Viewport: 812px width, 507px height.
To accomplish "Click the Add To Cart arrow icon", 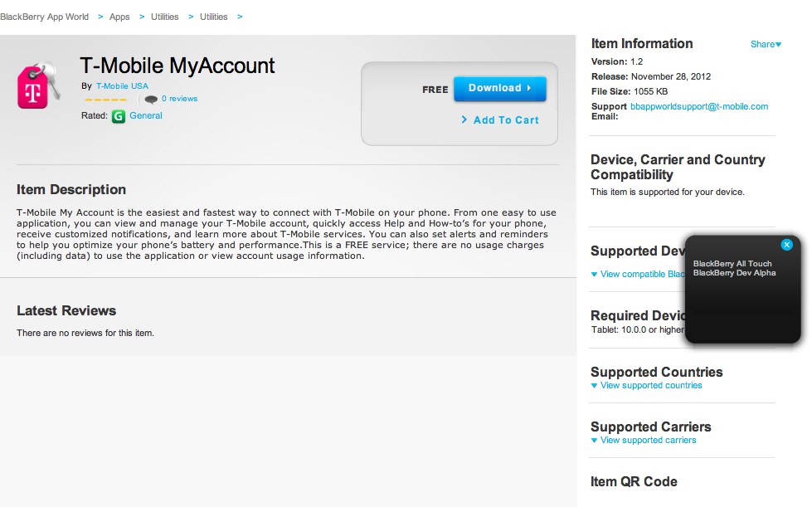I will point(464,119).
